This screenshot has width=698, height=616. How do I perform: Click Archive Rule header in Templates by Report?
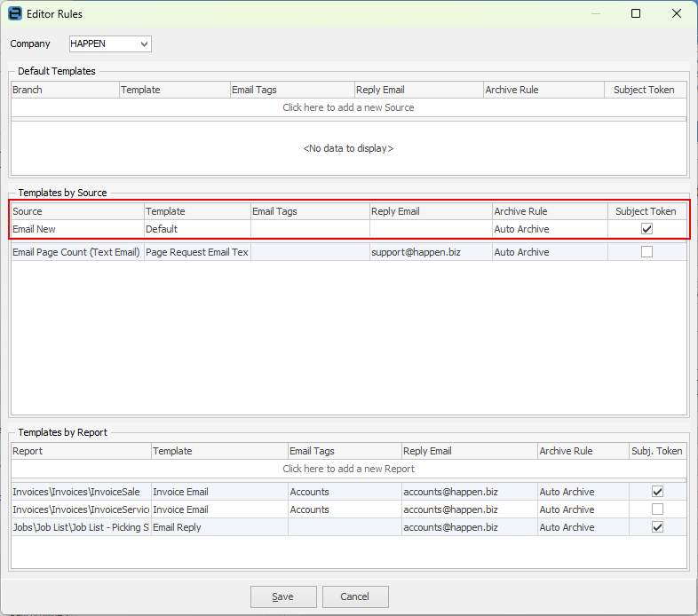583,451
